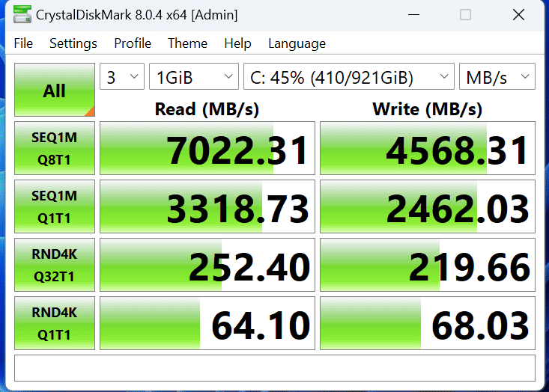The height and width of the screenshot is (392, 549).
Task: Open the Settings menu
Action: (73, 43)
